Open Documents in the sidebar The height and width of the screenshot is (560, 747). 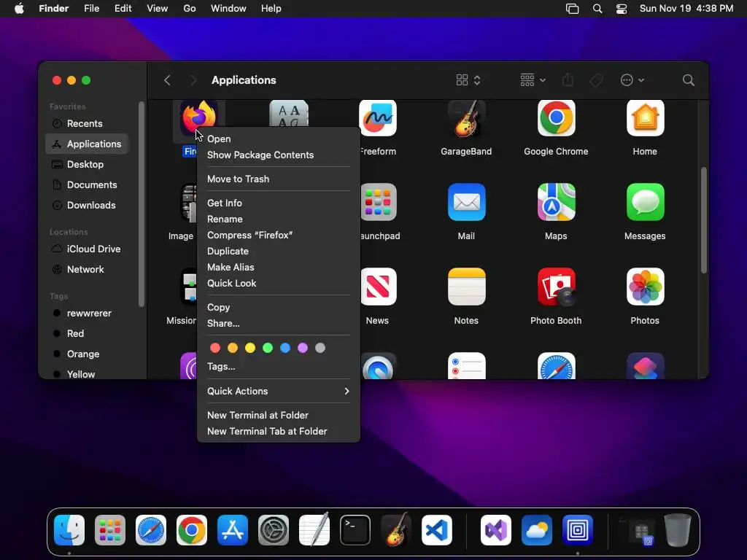coord(87,184)
